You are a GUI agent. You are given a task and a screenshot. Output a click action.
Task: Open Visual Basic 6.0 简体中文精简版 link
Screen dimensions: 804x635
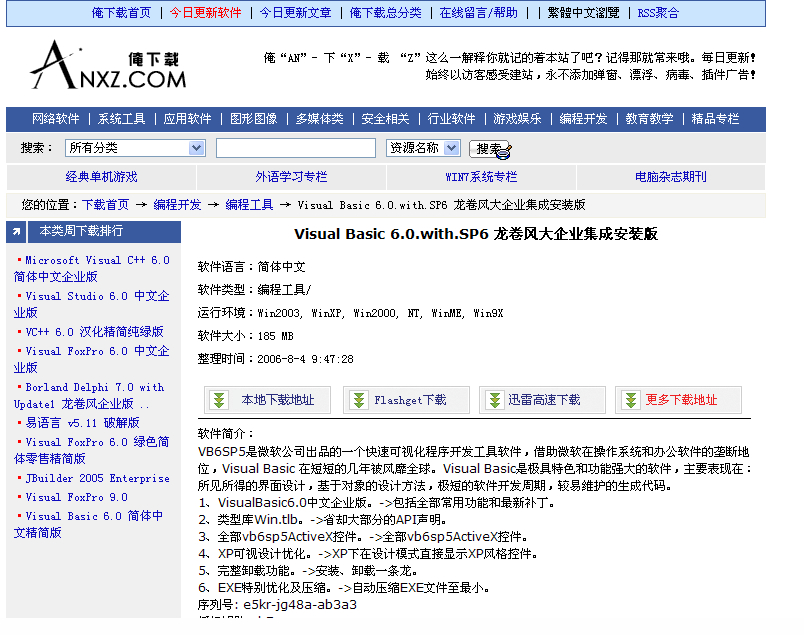click(89, 524)
